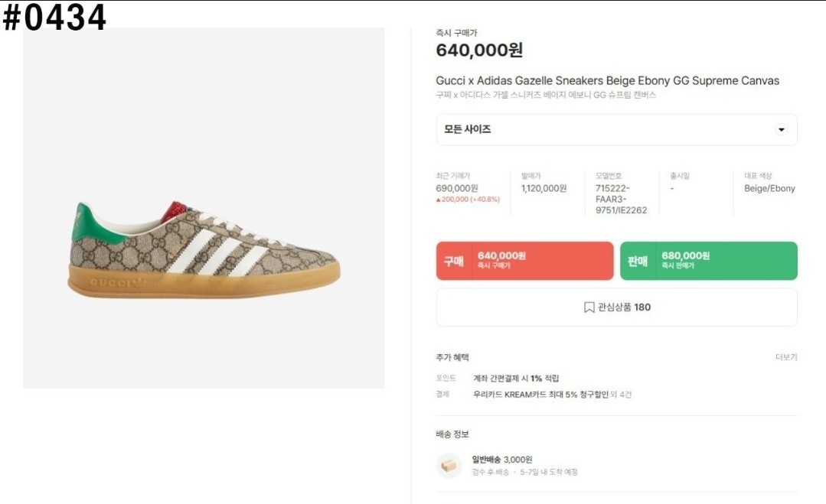Click the Gucci x Adidas sneaker product image
The image size is (826, 504).
[204, 249]
